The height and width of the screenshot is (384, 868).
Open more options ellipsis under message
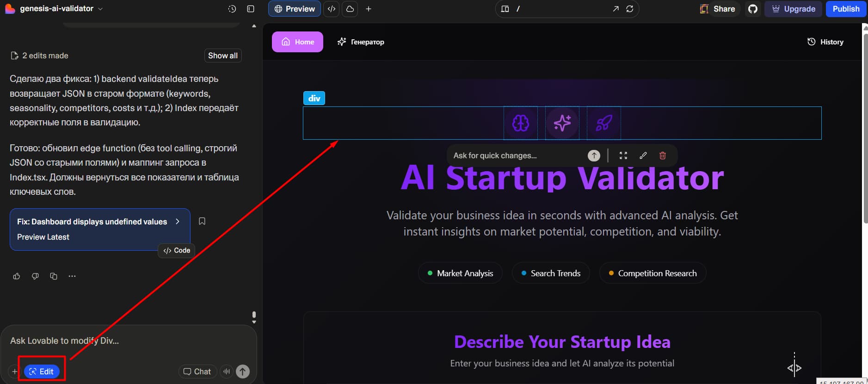(x=72, y=276)
